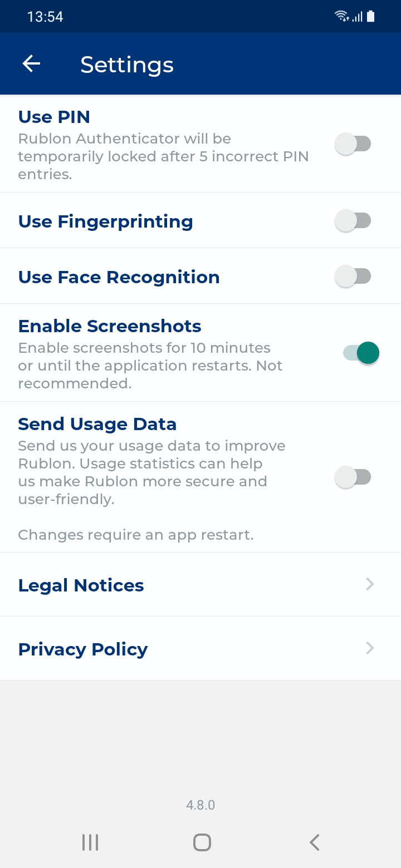Tap the cellular signal strength icon

point(357,17)
